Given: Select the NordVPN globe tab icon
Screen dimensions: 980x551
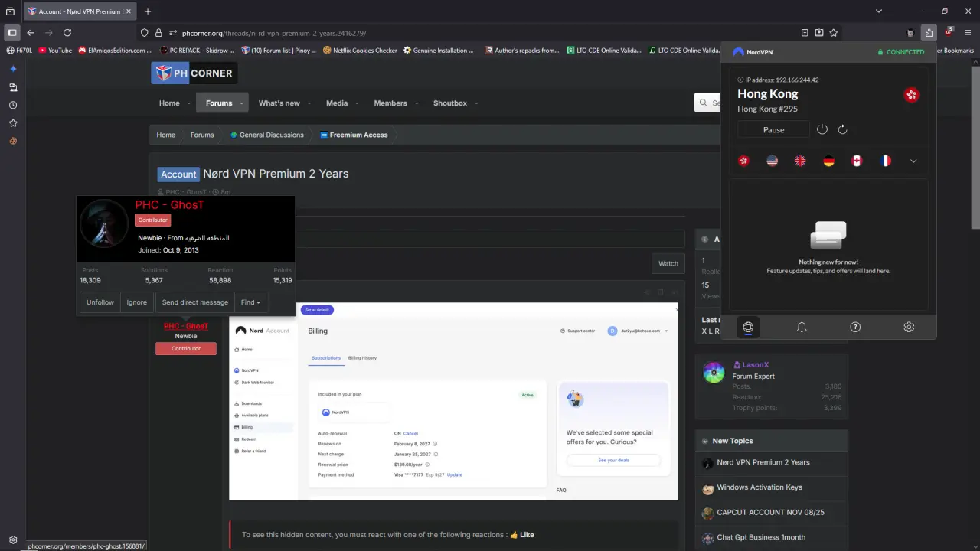Looking at the screenshot, I should pos(748,327).
